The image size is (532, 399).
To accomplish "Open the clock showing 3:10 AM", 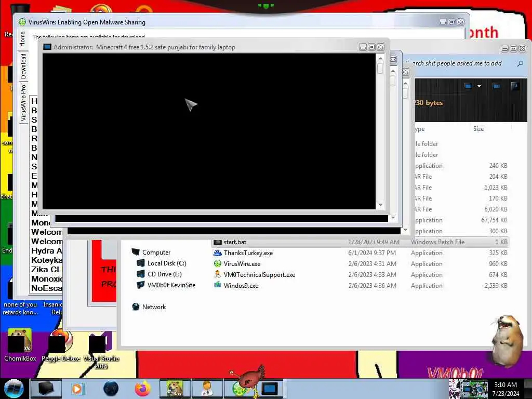I will [x=506, y=389].
